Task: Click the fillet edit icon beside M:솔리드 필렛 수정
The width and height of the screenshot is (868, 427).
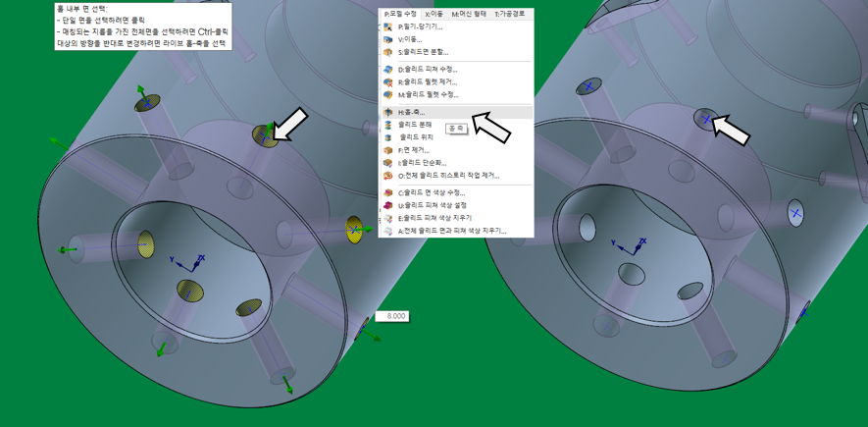Action: 388,94
